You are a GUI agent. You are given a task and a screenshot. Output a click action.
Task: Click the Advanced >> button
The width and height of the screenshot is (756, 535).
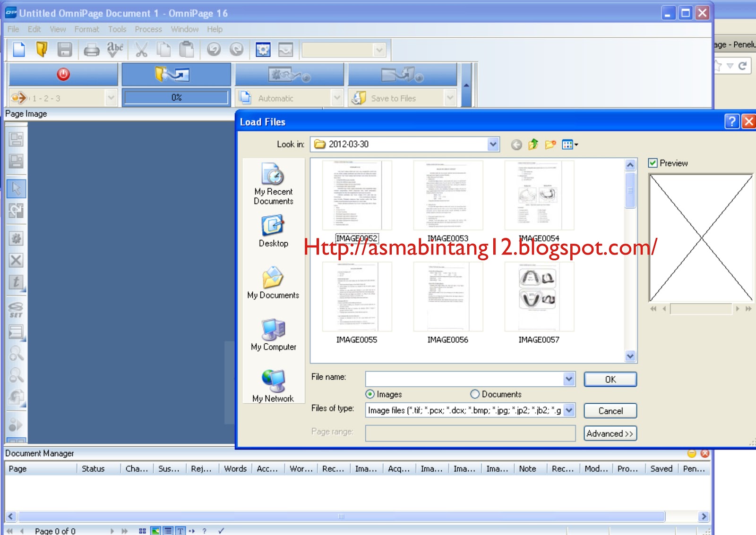(610, 433)
